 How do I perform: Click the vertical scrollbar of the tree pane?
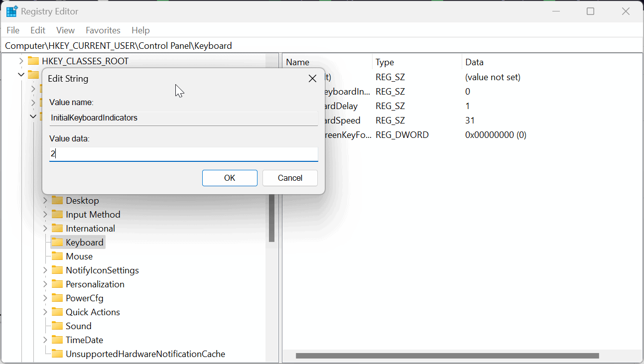click(x=271, y=218)
